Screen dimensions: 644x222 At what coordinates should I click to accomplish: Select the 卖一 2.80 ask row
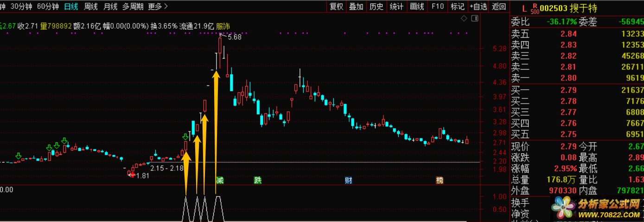(577, 78)
